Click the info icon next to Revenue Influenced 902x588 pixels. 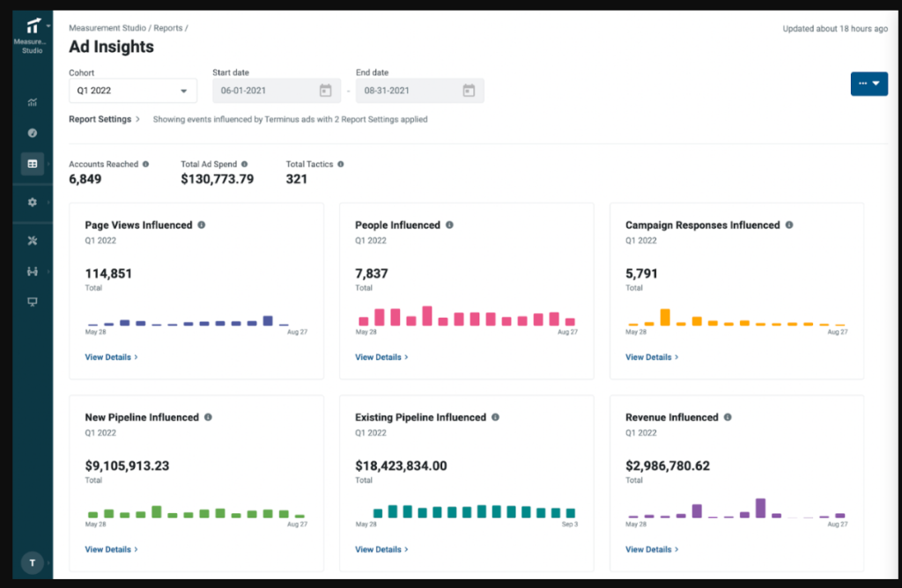(726, 417)
